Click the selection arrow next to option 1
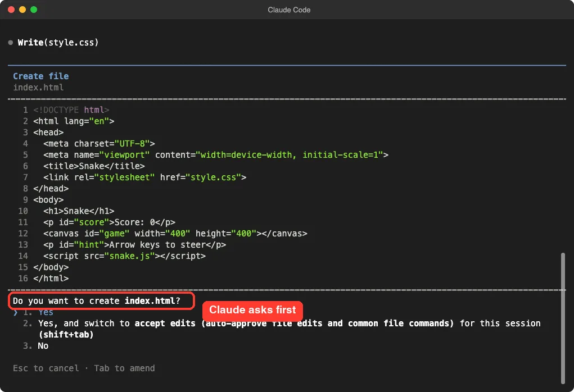Viewport: 574px width, 392px height. pyautogui.click(x=15, y=313)
